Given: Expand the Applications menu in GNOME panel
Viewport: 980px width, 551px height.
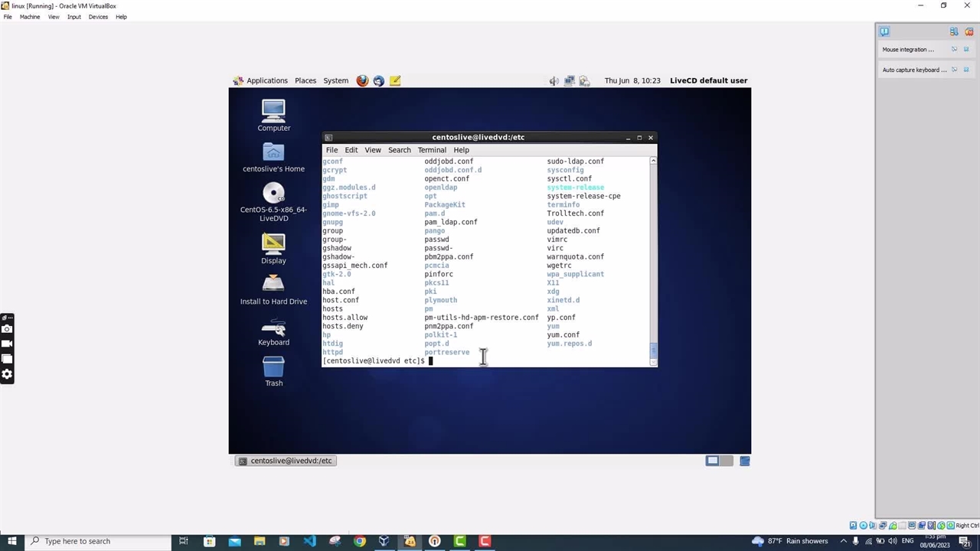Looking at the screenshot, I should 261,80.
